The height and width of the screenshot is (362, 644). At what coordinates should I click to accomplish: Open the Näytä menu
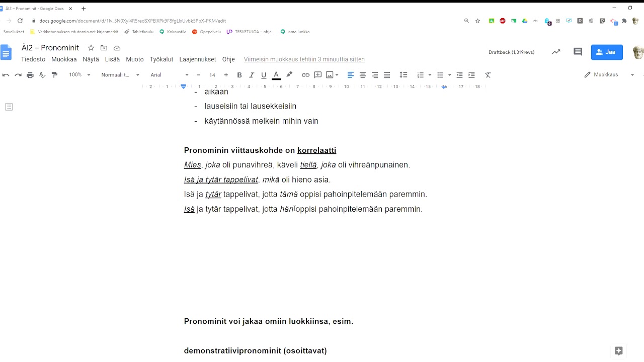(91, 59)
